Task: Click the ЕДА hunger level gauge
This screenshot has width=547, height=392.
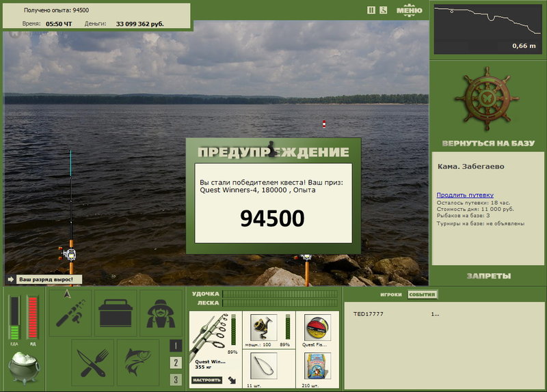Action: click(14, 318)
